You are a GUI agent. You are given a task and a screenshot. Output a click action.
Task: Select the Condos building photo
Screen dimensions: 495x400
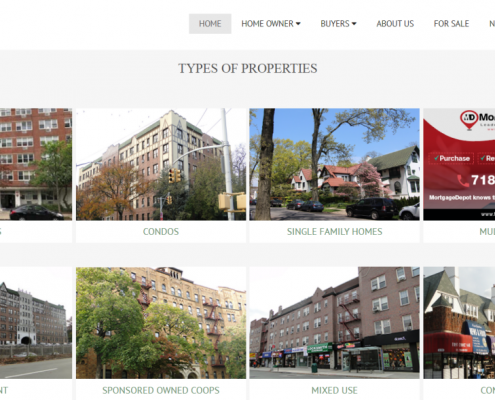[161, 164]
